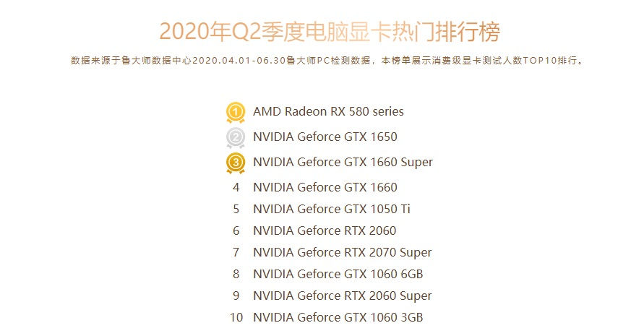Click the rank number 5
644x336 pixels.
pyautogui.click(x=236, y=209)
